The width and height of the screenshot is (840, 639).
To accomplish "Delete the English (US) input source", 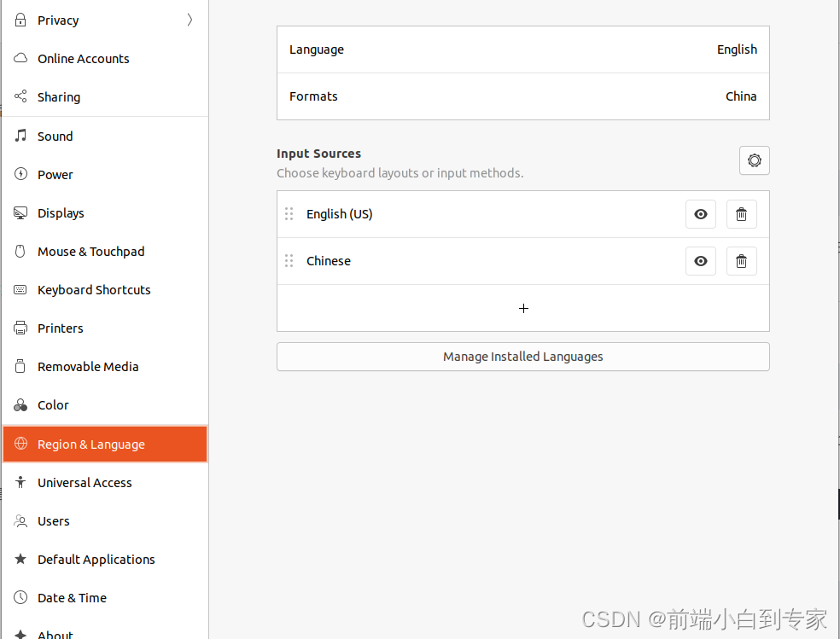I will point(742,214).
